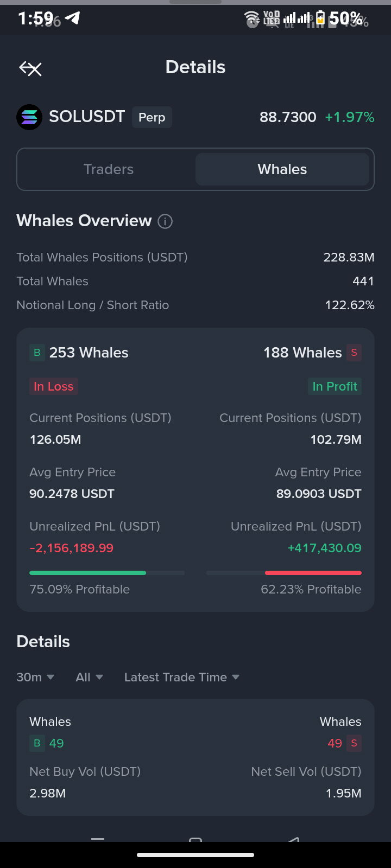The width and height of the screenshot is (391, 868).
Task: Select the Whales tab
Action: click(x=282, y=169)
